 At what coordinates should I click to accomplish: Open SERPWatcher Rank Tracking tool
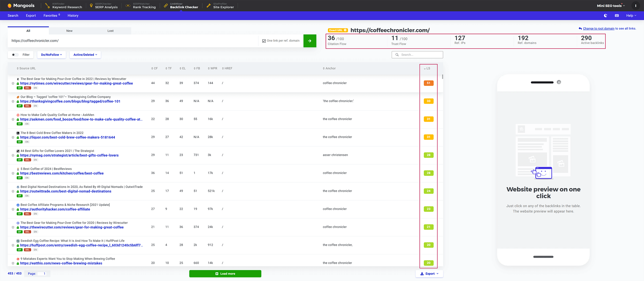tap(141, 6)
